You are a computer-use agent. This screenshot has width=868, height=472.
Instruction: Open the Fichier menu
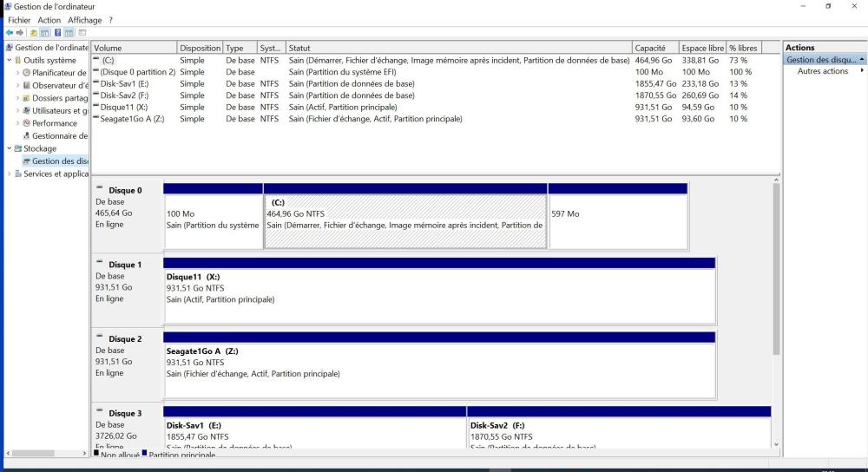pyautogui.click(x=19, y=20)
